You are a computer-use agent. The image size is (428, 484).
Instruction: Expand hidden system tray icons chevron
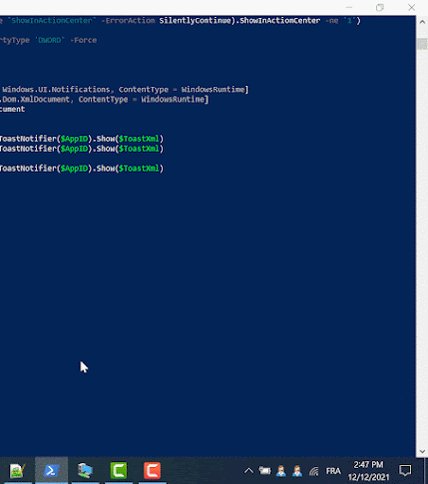click(x=249, y=471)
